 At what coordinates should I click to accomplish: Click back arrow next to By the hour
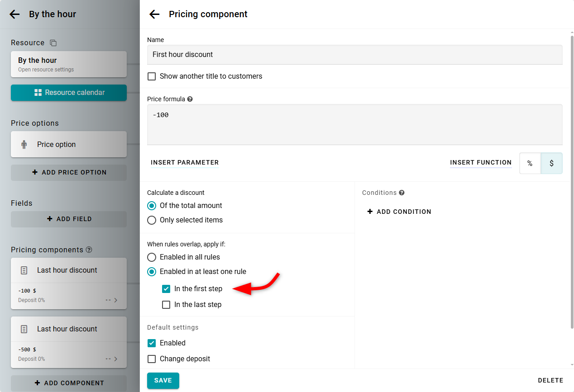[14, 14]
